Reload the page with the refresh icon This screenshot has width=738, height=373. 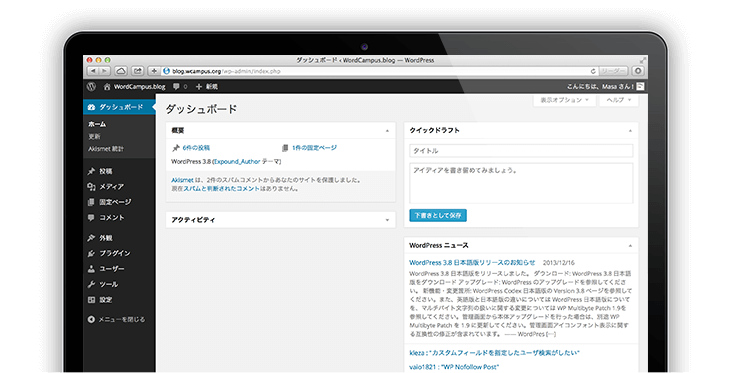[x=593, y=71]
